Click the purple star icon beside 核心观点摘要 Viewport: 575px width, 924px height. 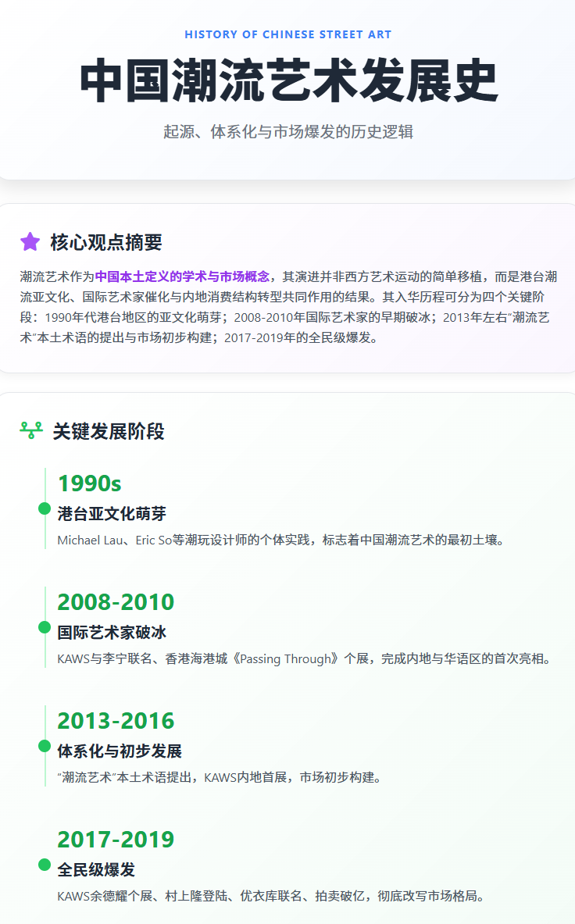point(30,242)
